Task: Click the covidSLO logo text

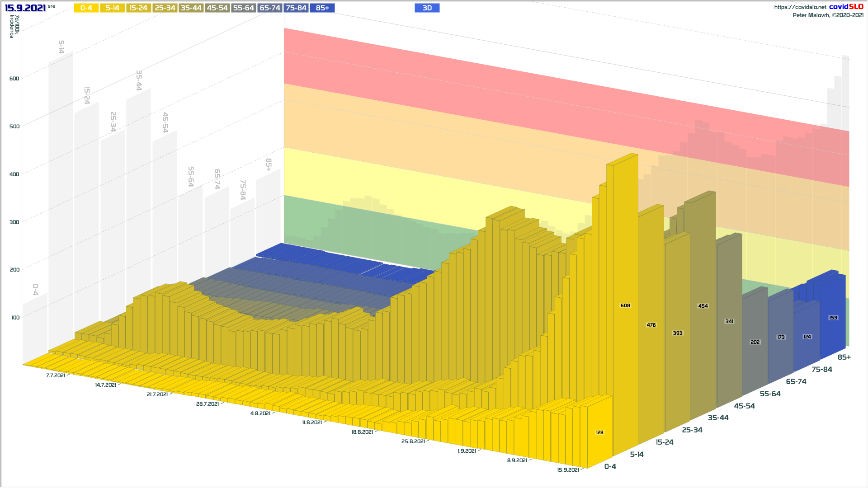Action: 846,7
